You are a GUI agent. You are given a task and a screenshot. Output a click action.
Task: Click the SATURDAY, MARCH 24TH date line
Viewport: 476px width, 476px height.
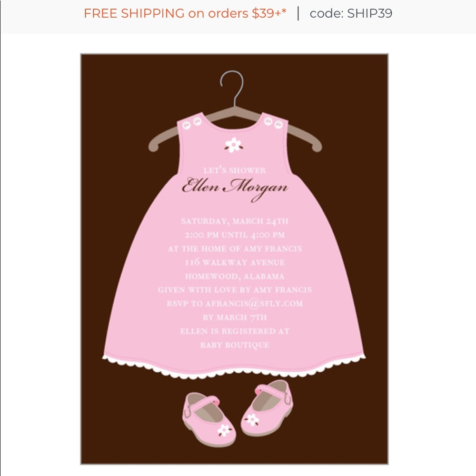235,221
